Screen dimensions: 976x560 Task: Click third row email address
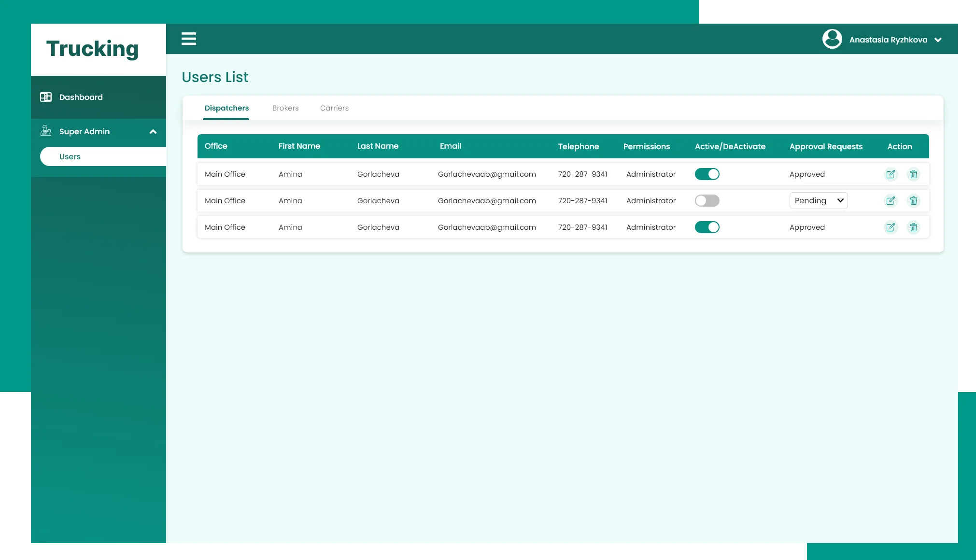click(487, 227)
